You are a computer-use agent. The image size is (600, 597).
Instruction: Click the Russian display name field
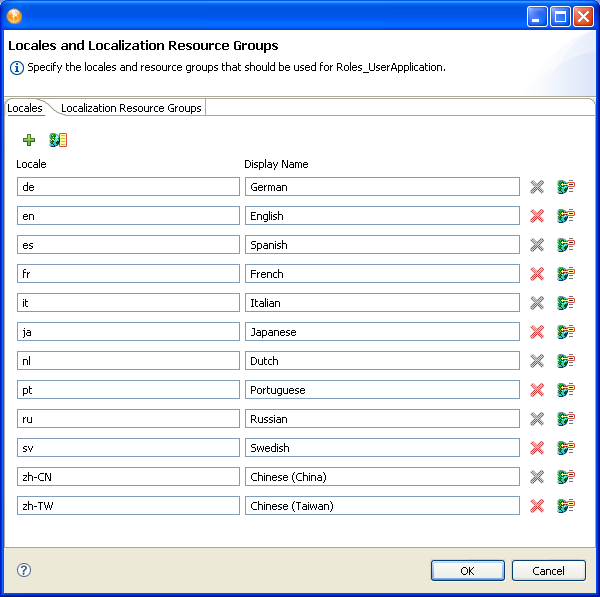coord(382,419)
